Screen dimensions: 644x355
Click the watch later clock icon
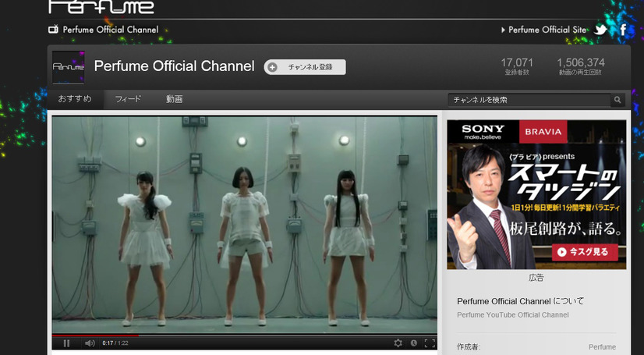pos(413,343)
